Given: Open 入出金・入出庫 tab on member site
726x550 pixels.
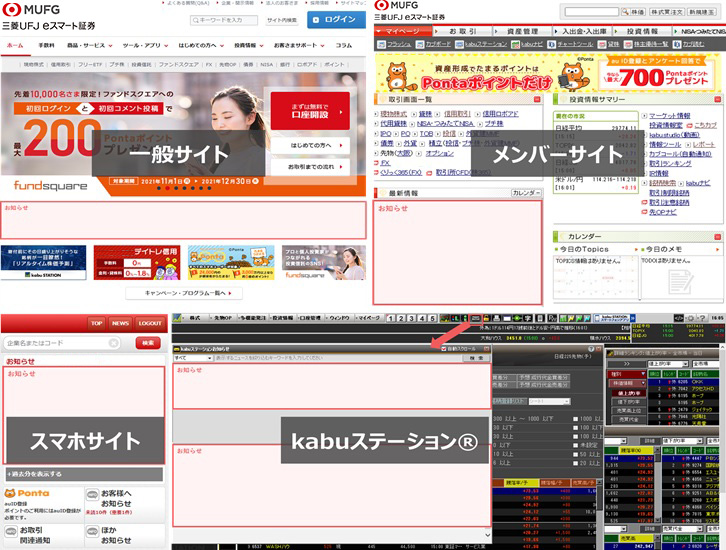Looking at the screenshot, I should pyautogui.click(x=584, y=31).
